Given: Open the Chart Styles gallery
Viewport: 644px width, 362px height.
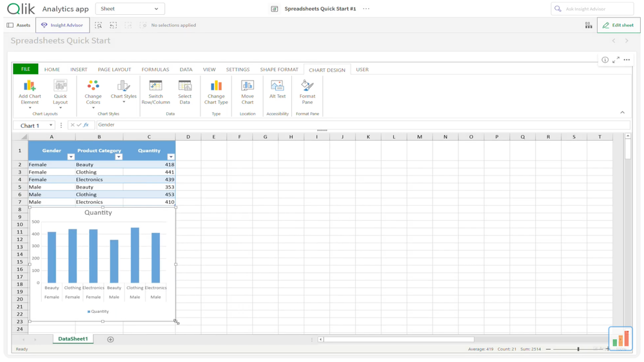Looking at the screenshot, I should click(x=124, y=91).
